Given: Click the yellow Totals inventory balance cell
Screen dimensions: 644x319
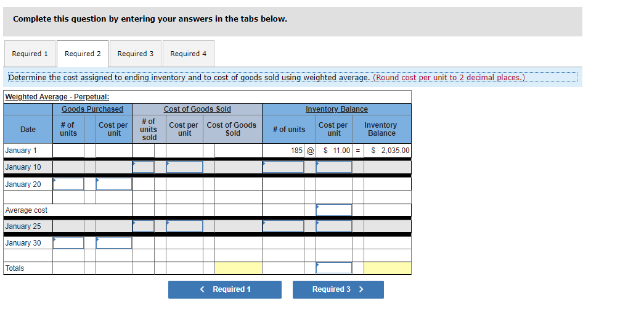Looking at the screenshot, I should pyautogui.click(x=387, y=268).
